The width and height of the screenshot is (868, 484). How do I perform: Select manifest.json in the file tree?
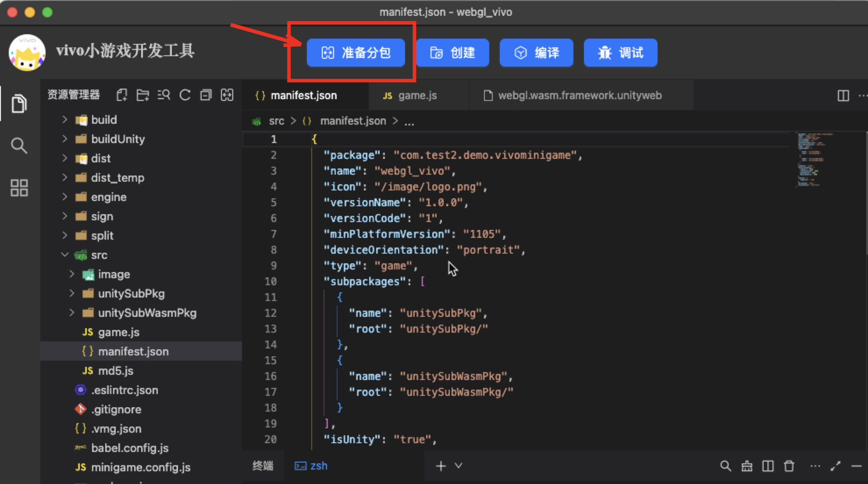141,351
